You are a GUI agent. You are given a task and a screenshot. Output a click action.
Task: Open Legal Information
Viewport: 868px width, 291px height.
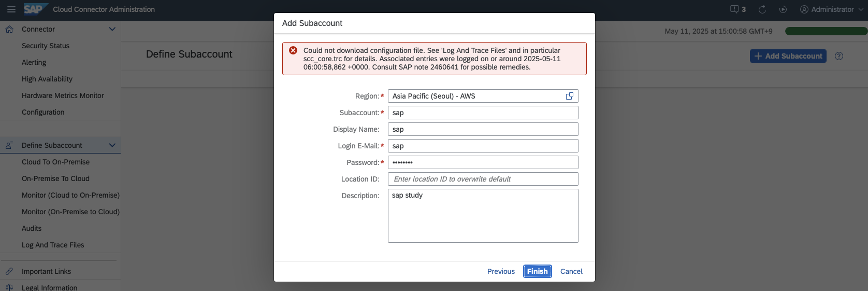tap(49, 287)
